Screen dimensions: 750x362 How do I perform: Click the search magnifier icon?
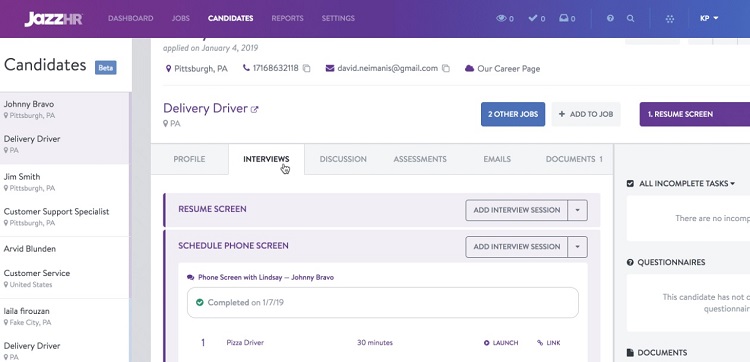click(x=631, y=19)
